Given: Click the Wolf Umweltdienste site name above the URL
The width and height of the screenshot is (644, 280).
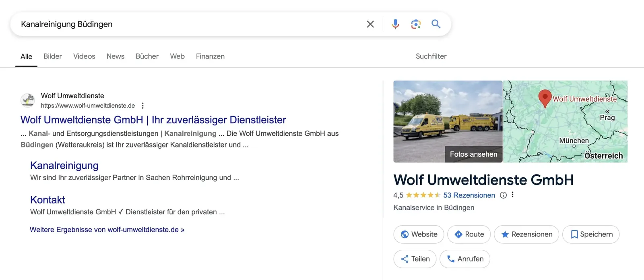Looking at the screenshot, I should pos(72,95).
